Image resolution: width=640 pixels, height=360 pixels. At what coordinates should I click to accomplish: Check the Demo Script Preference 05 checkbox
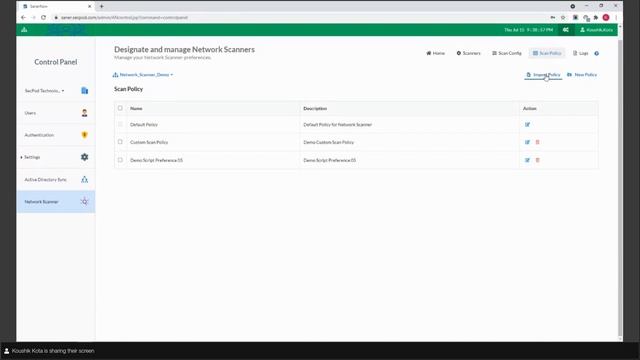coord(120,160)
